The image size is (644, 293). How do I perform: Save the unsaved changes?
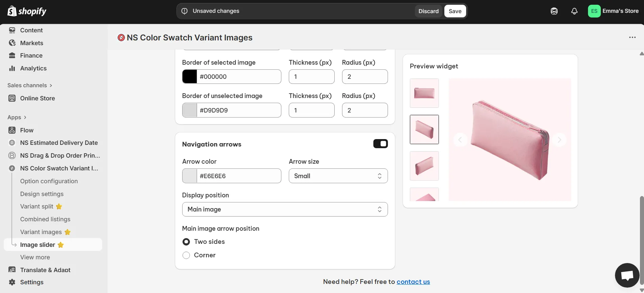click(455, 11)
